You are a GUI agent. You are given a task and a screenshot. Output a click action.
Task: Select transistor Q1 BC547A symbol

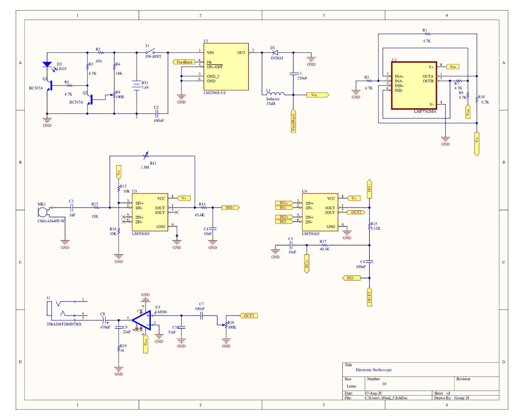coord(49,86)
